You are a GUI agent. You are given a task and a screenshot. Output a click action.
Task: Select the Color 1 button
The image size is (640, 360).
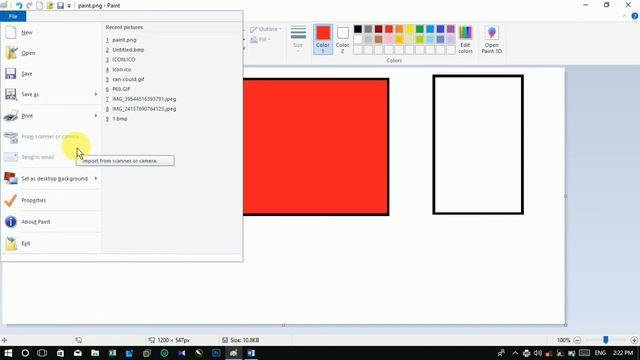tap(323, 40)
